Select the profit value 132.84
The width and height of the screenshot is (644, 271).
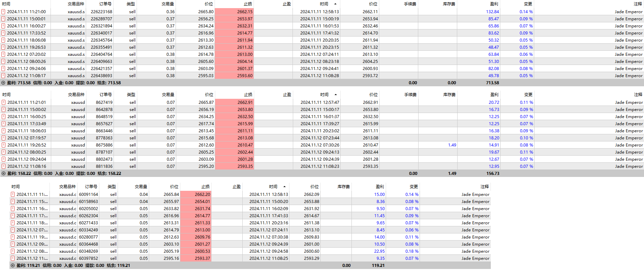492,12
